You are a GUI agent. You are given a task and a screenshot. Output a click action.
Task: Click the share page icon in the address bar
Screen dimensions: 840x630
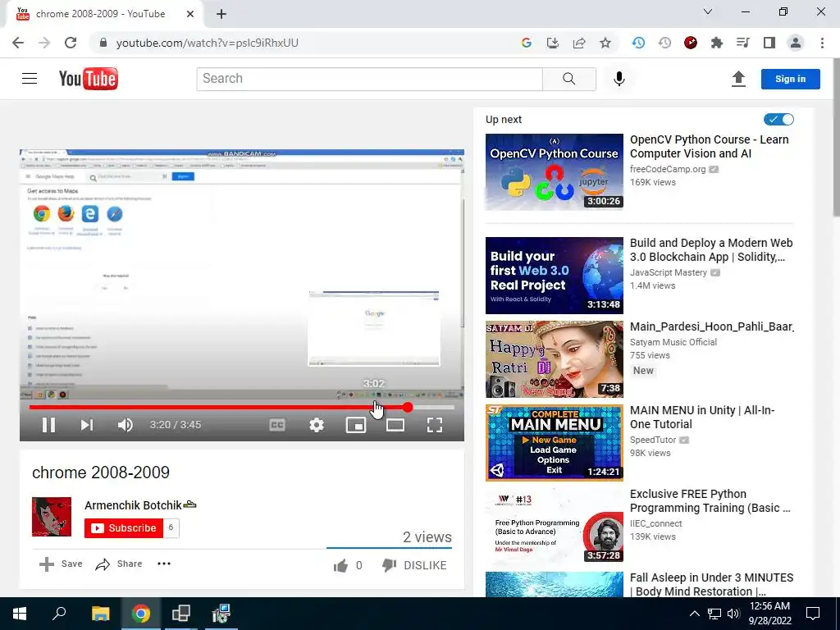click(x=578, y=43)
